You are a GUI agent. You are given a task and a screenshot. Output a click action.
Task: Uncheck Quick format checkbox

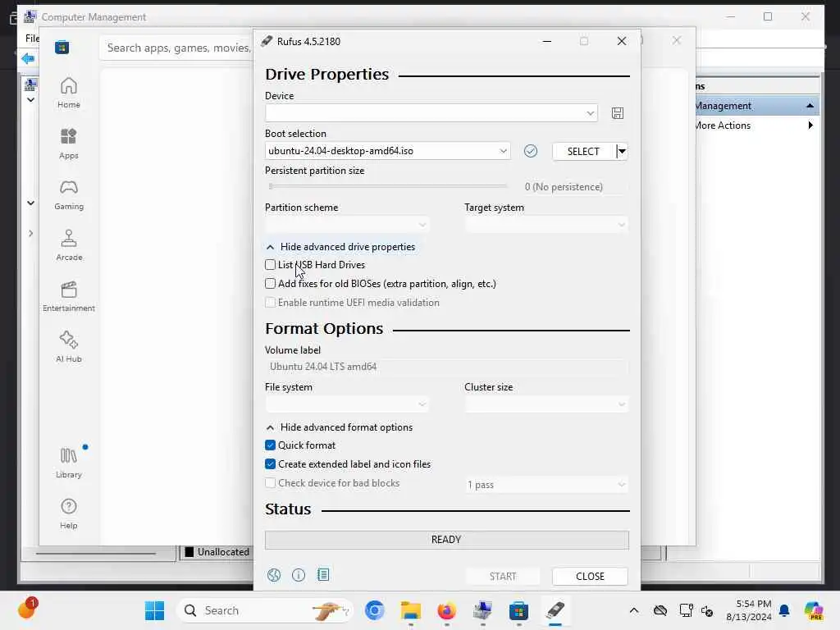270,445
